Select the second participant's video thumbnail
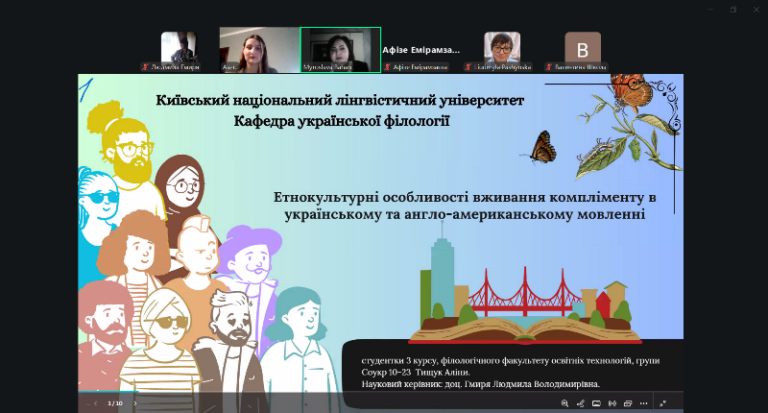 pyautogui.click(x=259, y=49)
